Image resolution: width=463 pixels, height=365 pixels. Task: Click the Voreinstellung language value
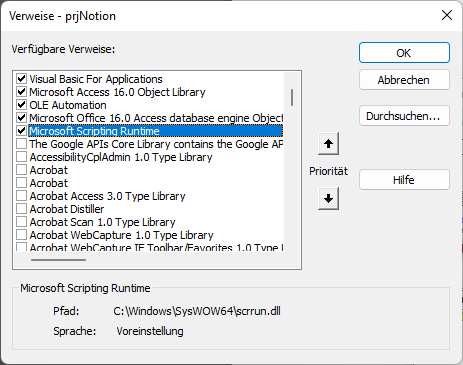[150, 331]
